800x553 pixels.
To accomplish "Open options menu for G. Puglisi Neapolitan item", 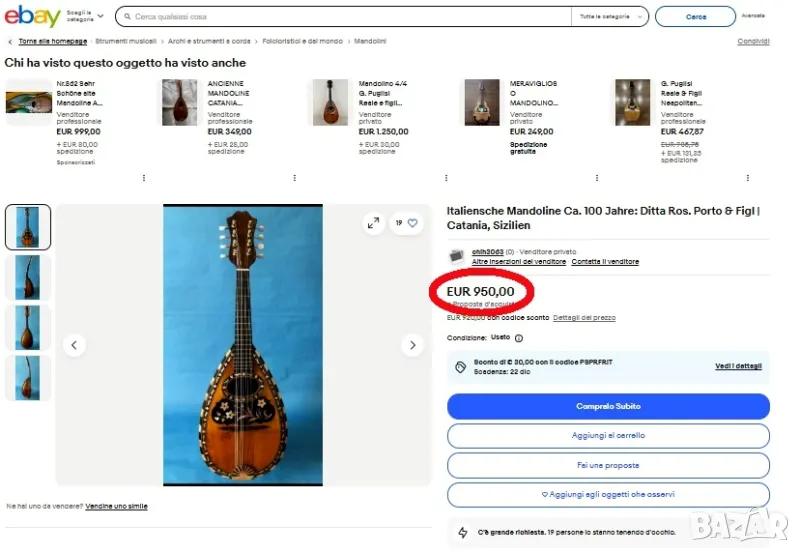I will point(748,178).
